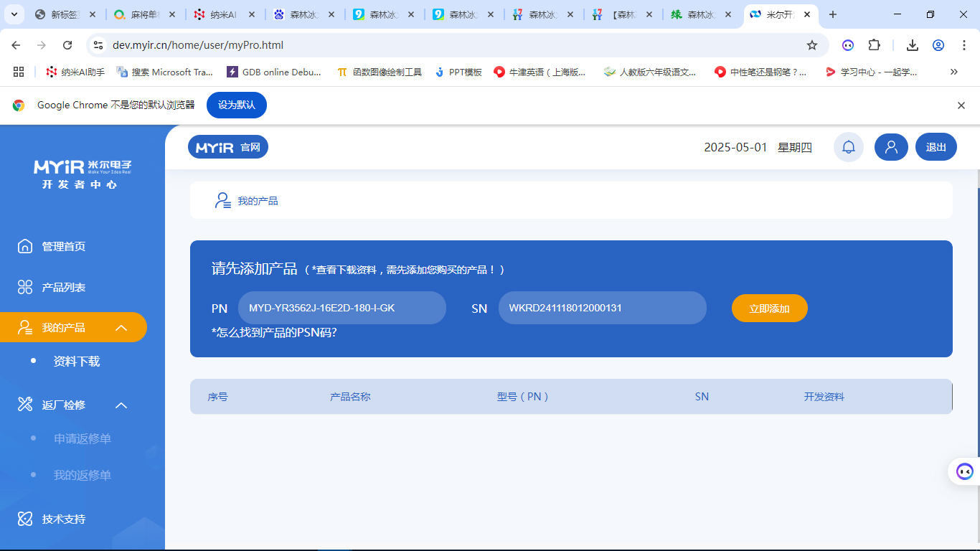Viewport: 980px width, 551px height.
Task: Show more bookmarks with the » chevron
Action: 953,72
